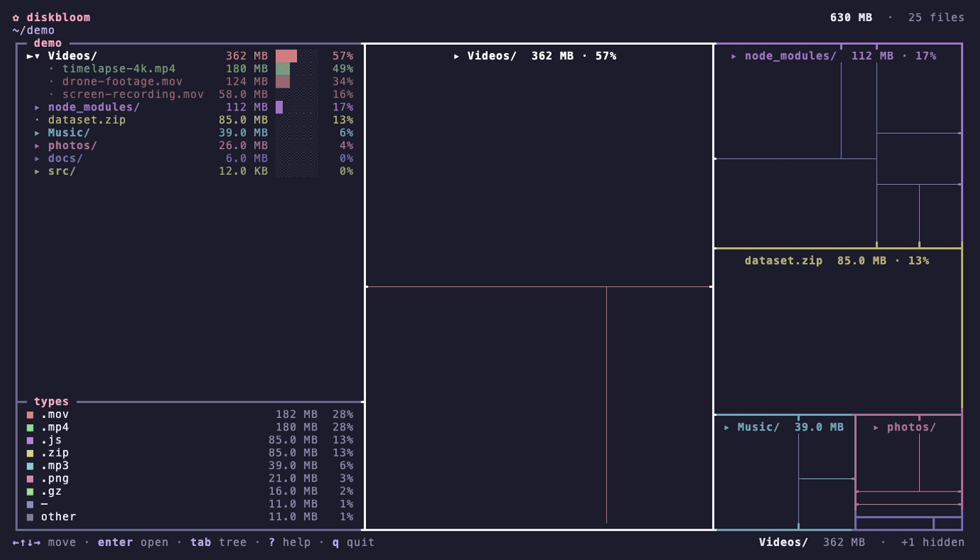980x560 pixels.
Task: Select the dataset.zip treemap tile label
Action: coord(837,260)
